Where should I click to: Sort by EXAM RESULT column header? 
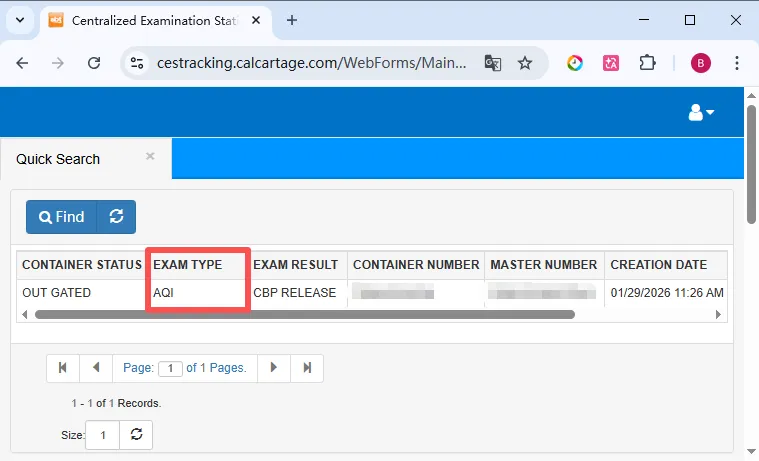click(298, 265)
